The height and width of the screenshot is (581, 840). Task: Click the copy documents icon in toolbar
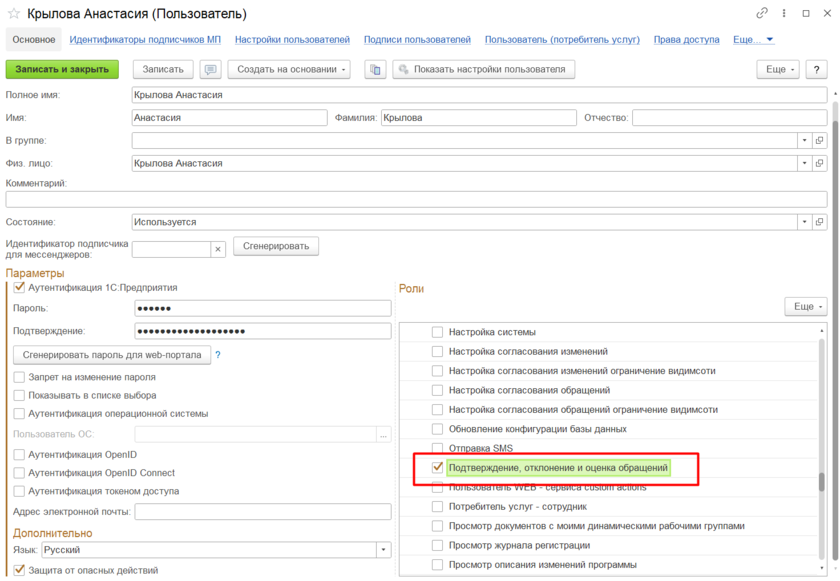[x=375, y=70]
